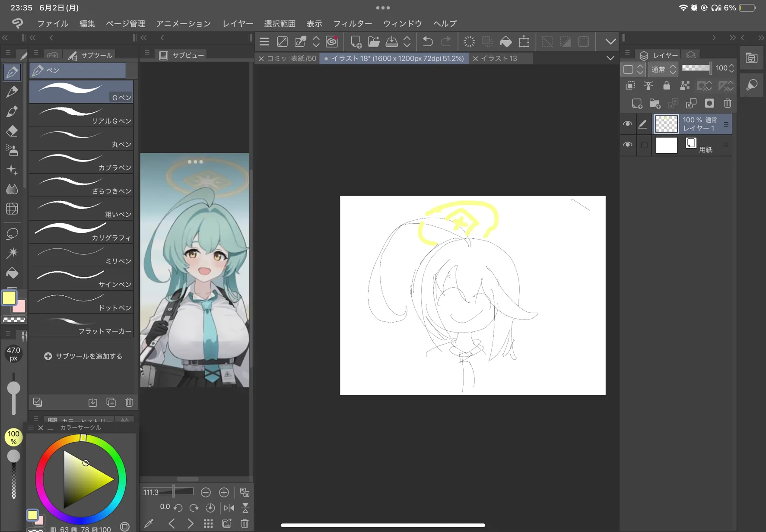Screen dimensions: 766x532
Task: Open the レイヤー menu
Action: pos(238,24)
